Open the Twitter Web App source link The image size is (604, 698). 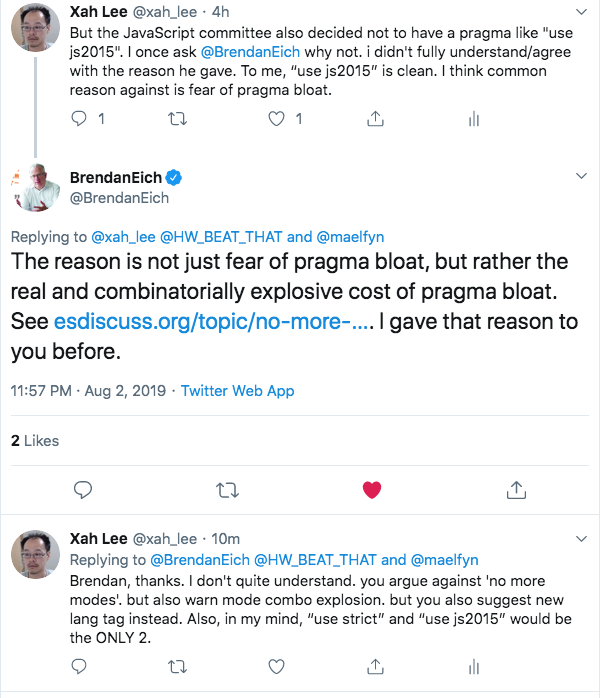237,390
